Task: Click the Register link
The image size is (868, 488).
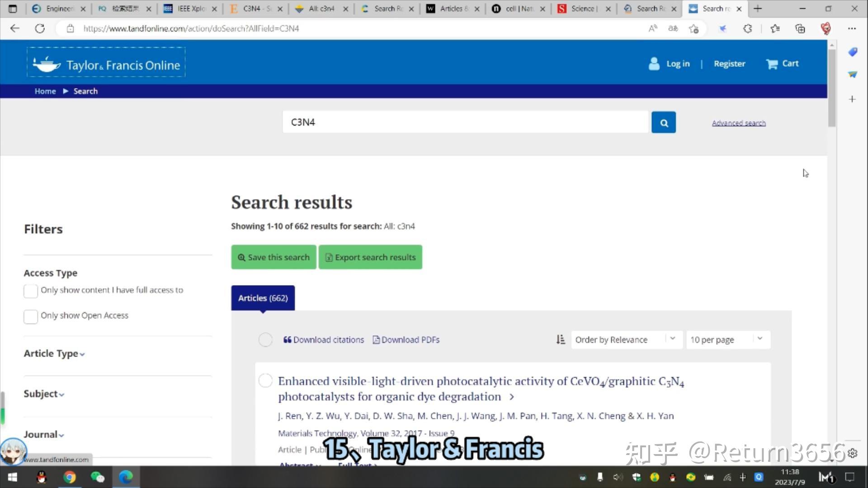Action: click(729, 64)
